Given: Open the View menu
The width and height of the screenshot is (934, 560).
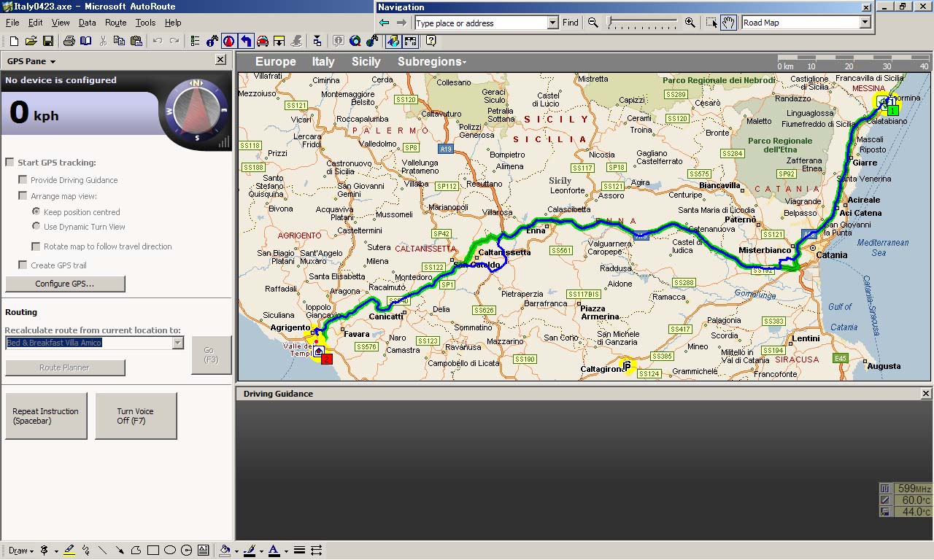Looking at the screenshot, I should (x=60, y=23).
